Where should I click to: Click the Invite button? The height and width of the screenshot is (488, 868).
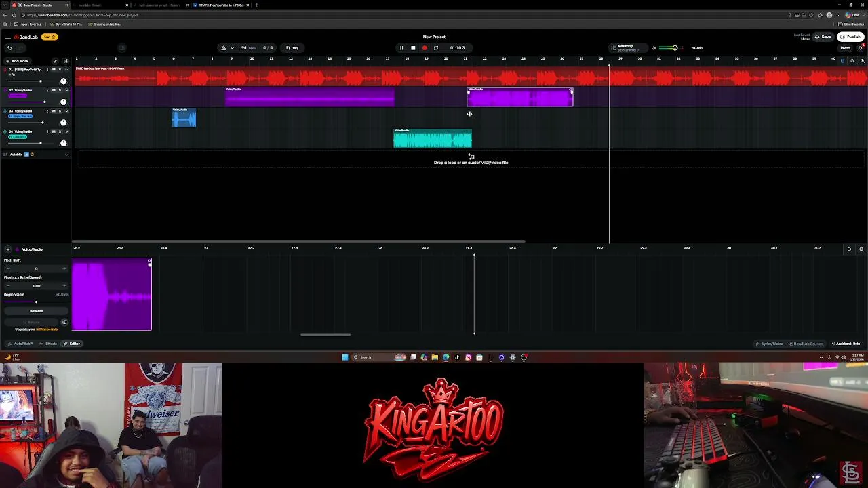(x=845, y=48)
